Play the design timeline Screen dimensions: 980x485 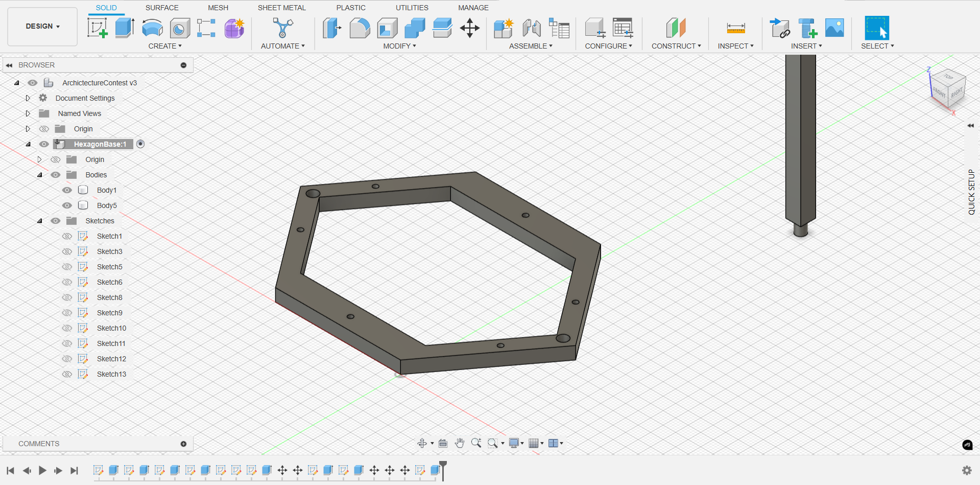pyautogui.click(x=42, y=470)
